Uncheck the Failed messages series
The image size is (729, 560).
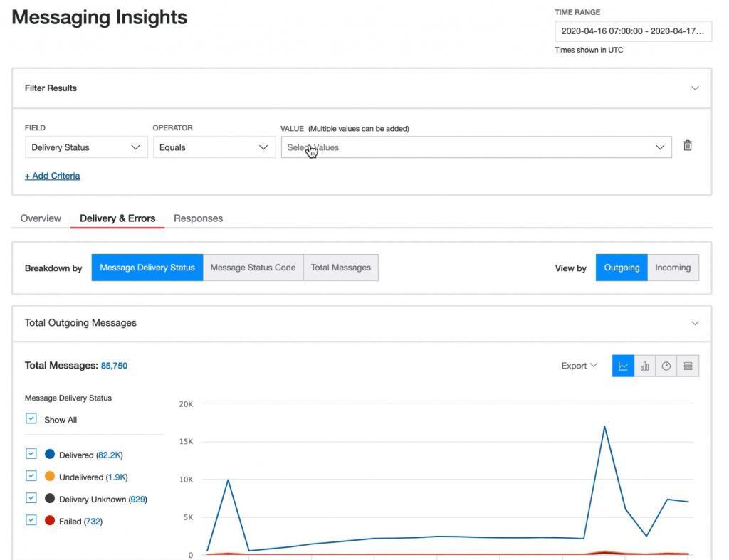(31, 521)
